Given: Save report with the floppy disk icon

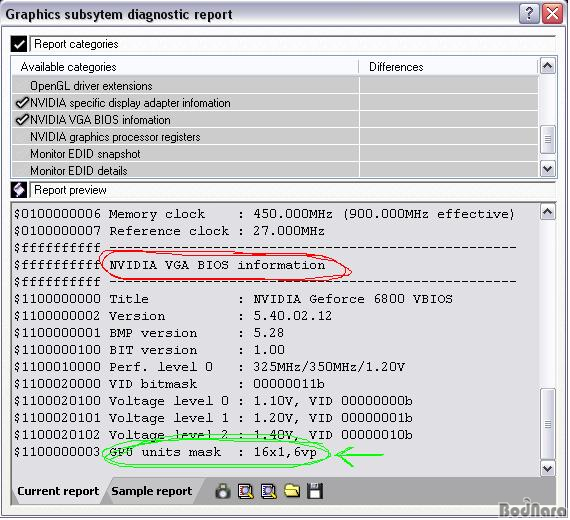Looking at the screenshot, I should [x=315, y=491].
